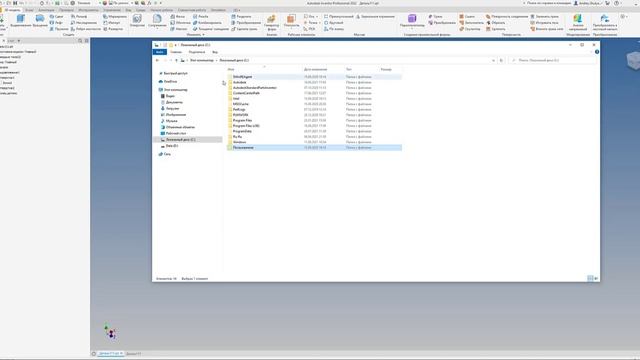Open the Файл tab in Explorer
This screenshot has height=360, width=640.
[x=160, y=52]
